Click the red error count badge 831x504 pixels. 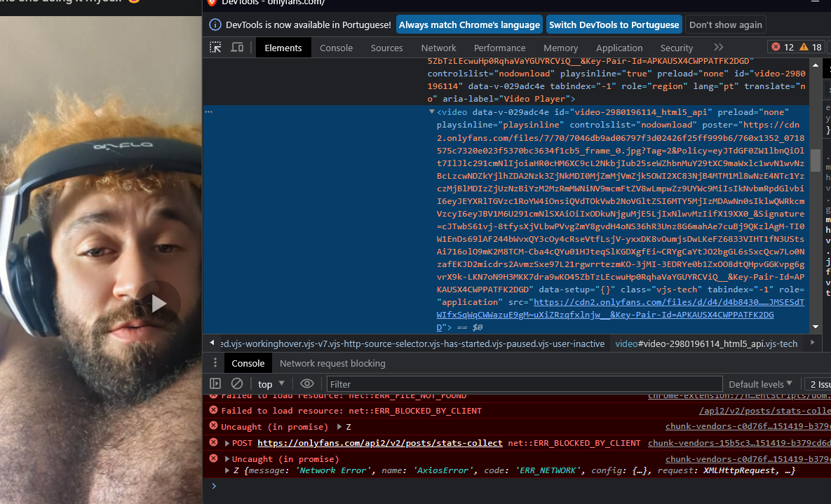pos(782,48)
